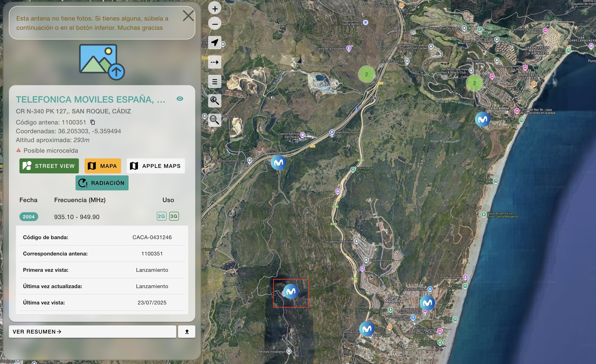596x364 pixels.
Task: Click SET Alcaidesa map pin
Action: pos(407,61)
